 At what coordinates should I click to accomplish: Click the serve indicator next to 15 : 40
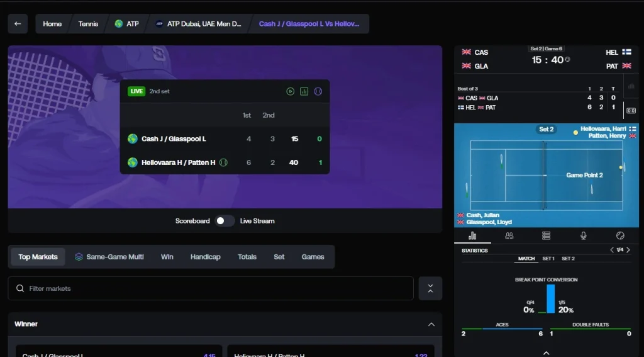point(568,60)
